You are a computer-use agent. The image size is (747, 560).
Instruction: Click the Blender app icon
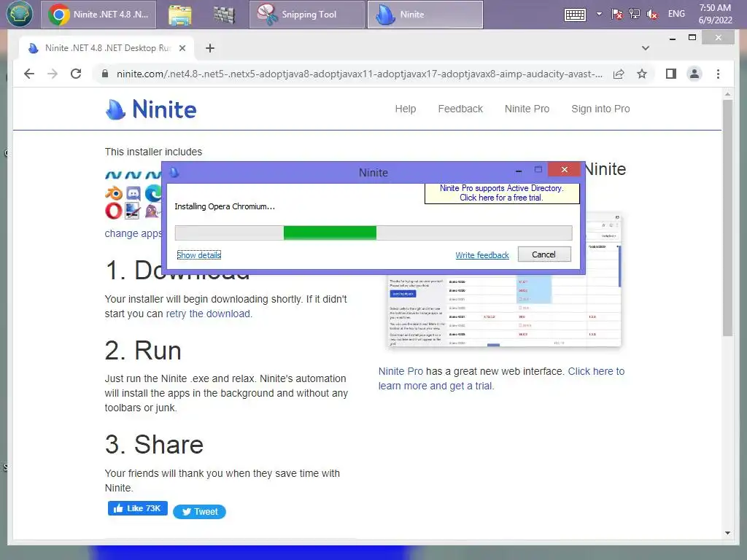coord(114,192)
